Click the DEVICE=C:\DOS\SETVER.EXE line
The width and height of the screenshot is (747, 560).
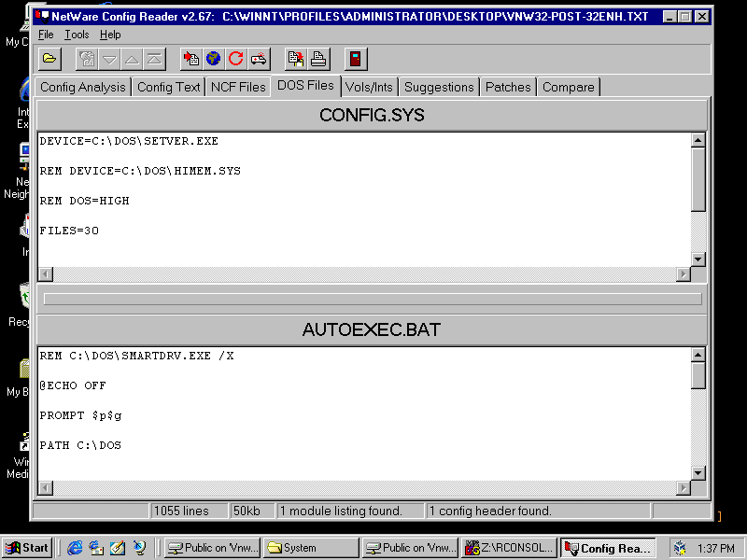[x=129, y=142]
